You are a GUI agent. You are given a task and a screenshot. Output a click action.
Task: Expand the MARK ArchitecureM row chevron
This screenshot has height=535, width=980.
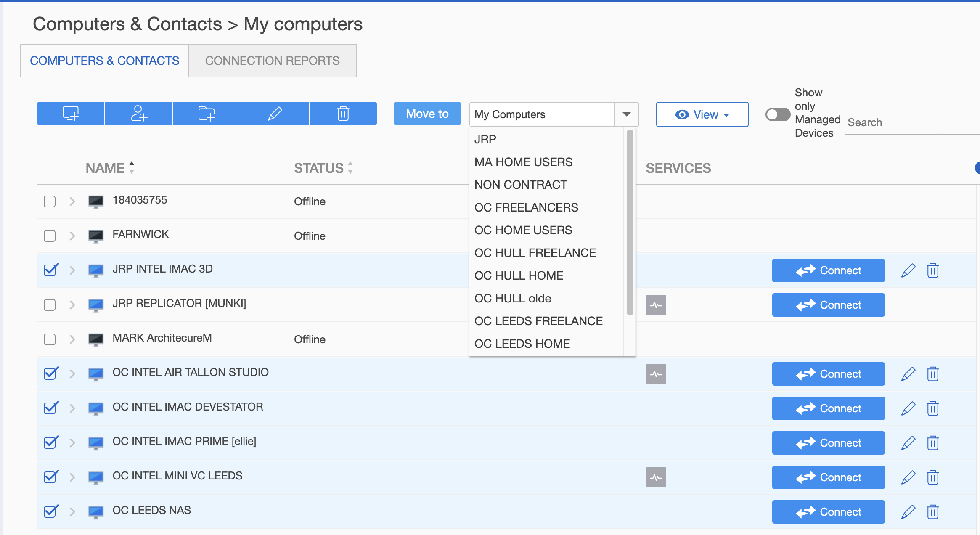point(72,339)
